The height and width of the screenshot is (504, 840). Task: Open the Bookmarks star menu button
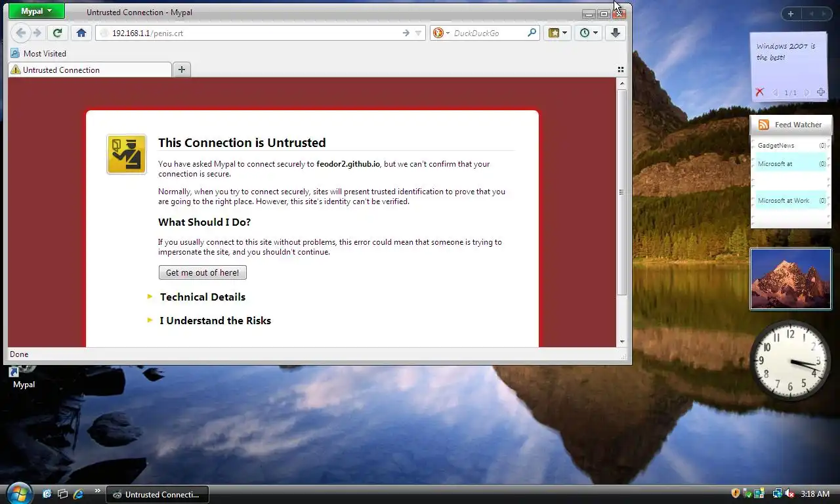(x=557, y=33)
